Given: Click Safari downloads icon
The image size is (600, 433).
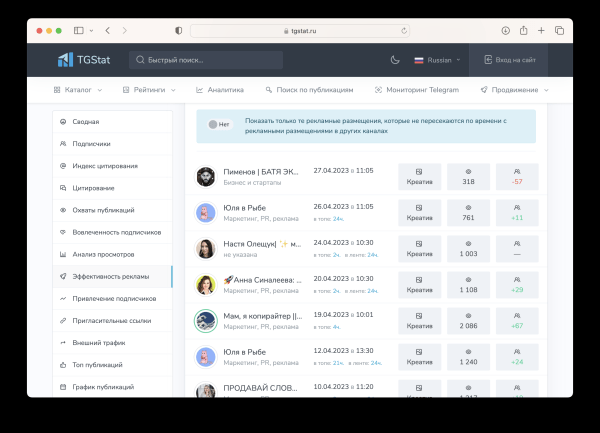Looking at the screenshot, I should click(x=506, y=31).
